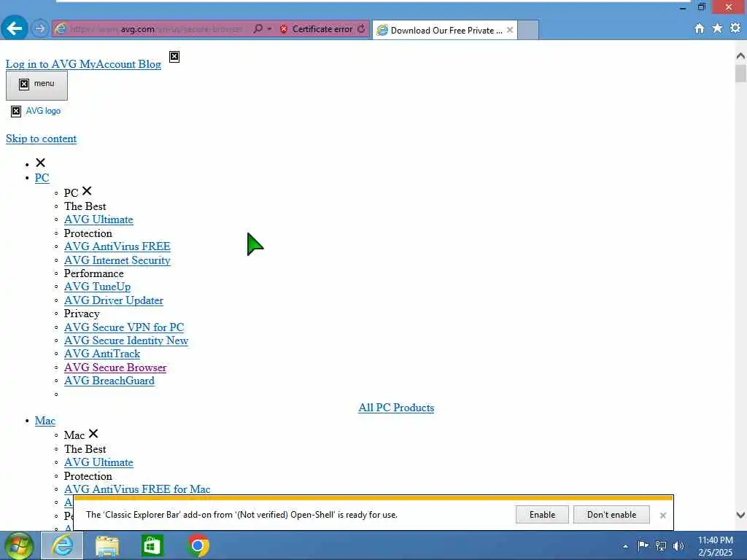
Task: Open the AVG TuneUp link
Action: pos(97,287)
